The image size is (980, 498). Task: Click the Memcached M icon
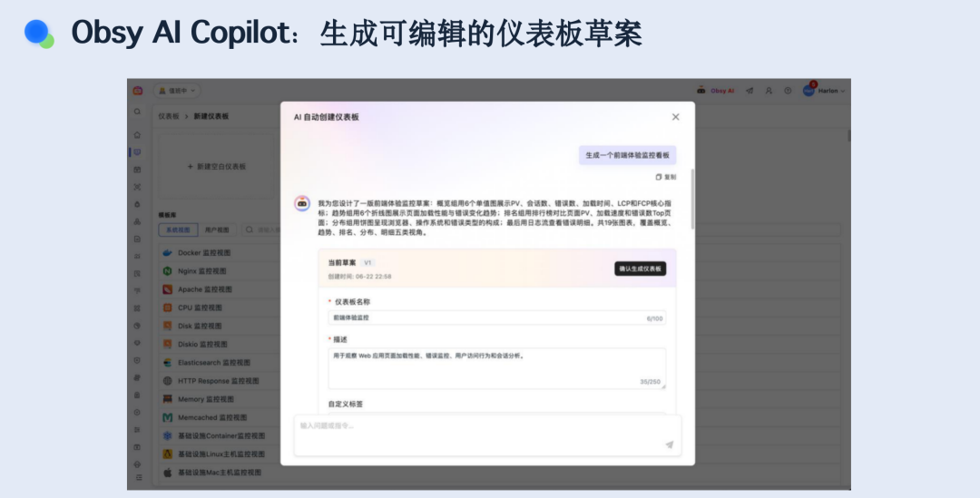(x=168, y=417)
